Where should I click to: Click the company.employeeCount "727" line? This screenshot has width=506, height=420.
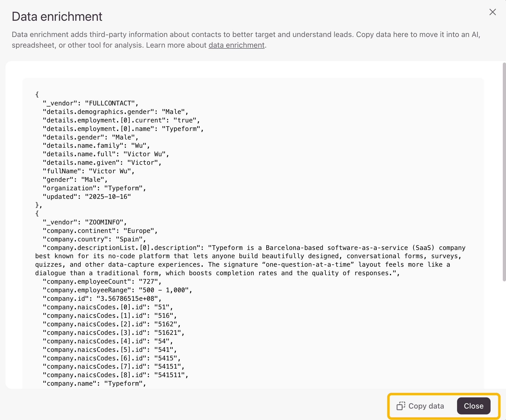click(x=102, y=282)
